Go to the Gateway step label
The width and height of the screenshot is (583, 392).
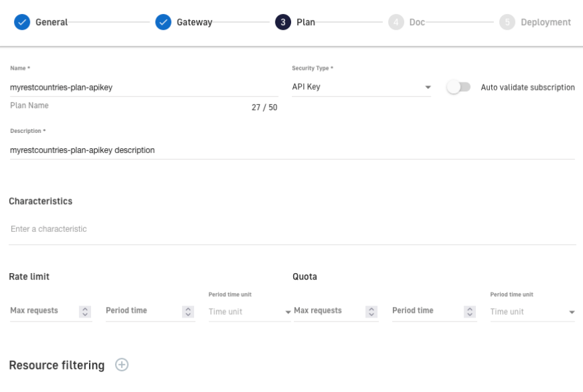(x=194, y=22)
